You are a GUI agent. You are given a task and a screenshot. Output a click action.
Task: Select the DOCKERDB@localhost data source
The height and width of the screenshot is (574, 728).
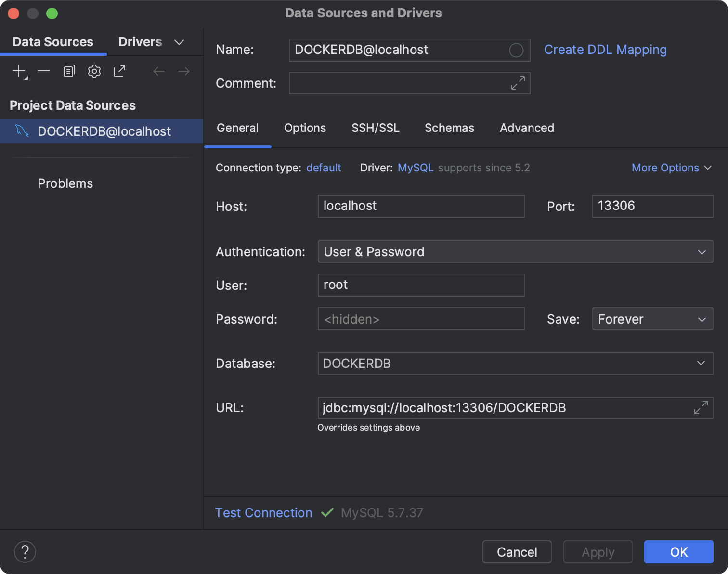104,131
